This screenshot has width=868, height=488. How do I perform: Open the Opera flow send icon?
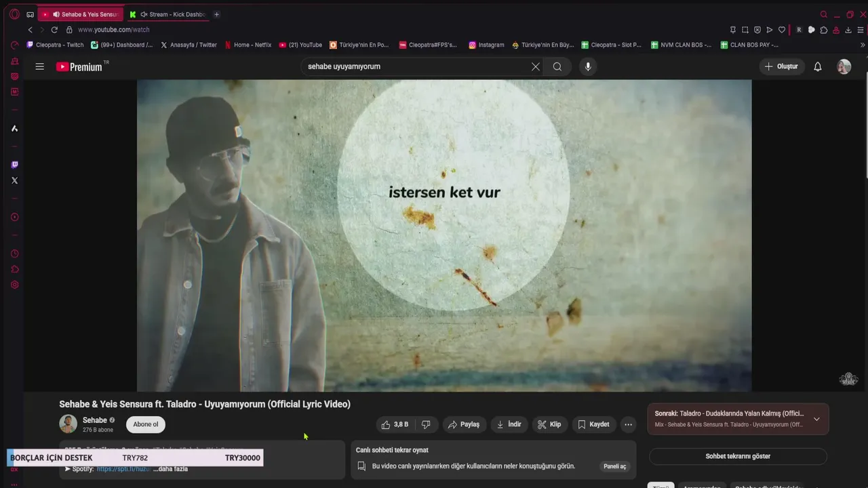[770, 30]
